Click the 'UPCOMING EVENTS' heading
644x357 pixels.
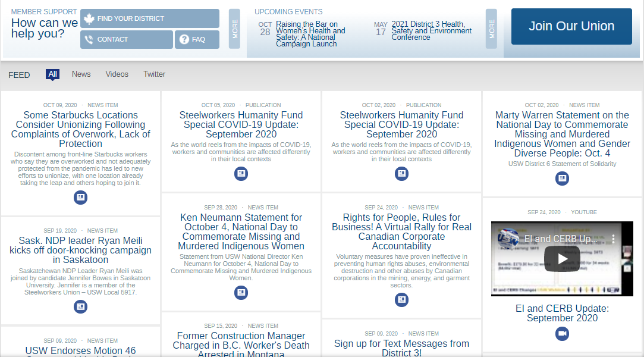(x=288, y=12)
